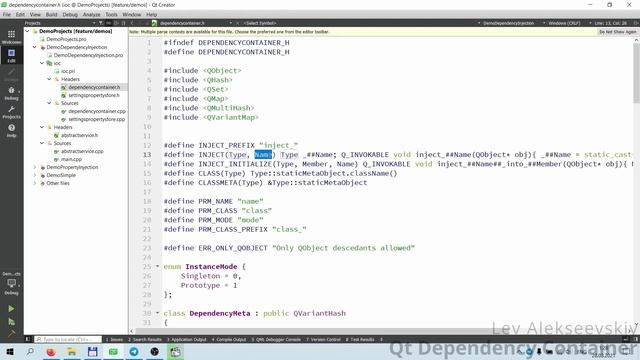The image size is (640, 360).
Task: Open the Debug menu
Action: 70,14
